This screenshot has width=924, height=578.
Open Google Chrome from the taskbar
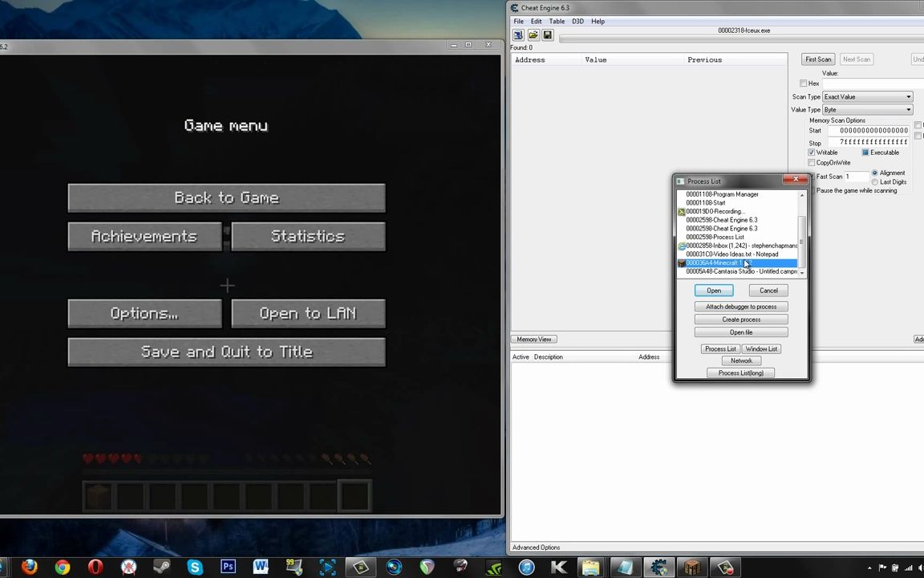[x=62, y=568]
